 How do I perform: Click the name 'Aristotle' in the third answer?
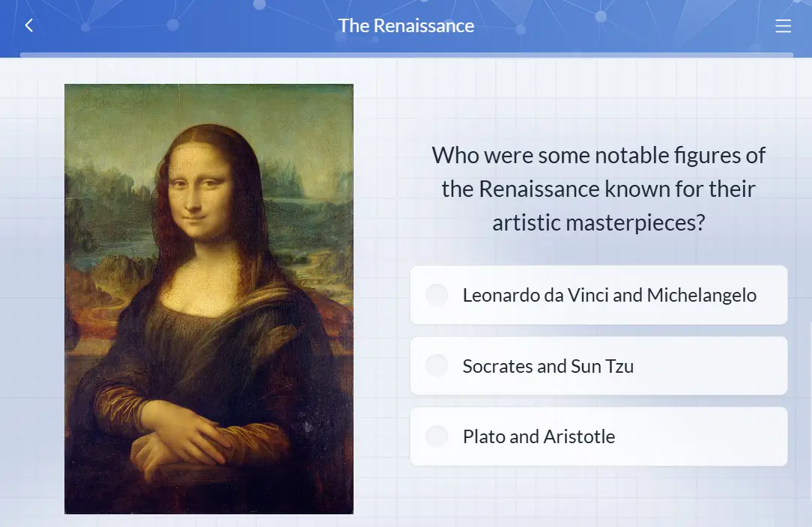click(579, 436)
